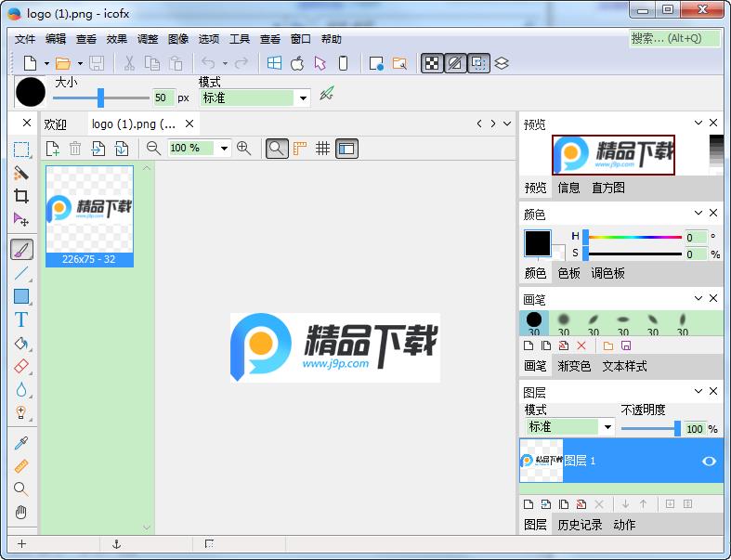Image resolution: width=731 pixels, height=560 pixels.
Task: Select the rectangular selection tool
Action: (x=21, y=150)
